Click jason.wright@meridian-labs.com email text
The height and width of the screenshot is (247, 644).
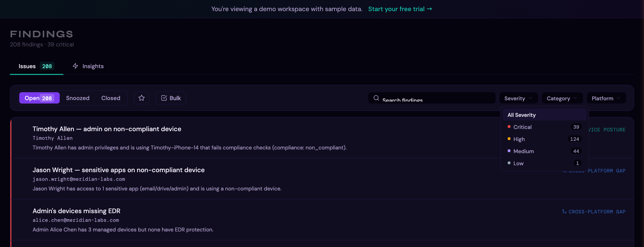(x=79, y=179)
